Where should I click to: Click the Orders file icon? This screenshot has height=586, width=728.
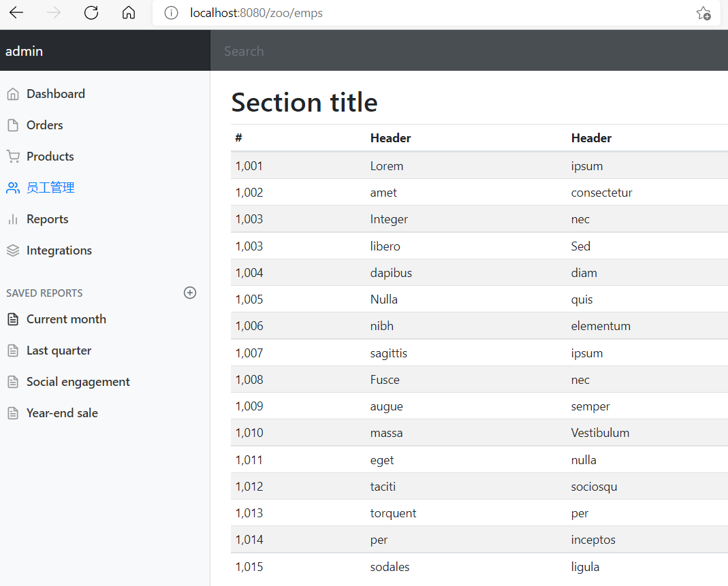pos(12,126)
